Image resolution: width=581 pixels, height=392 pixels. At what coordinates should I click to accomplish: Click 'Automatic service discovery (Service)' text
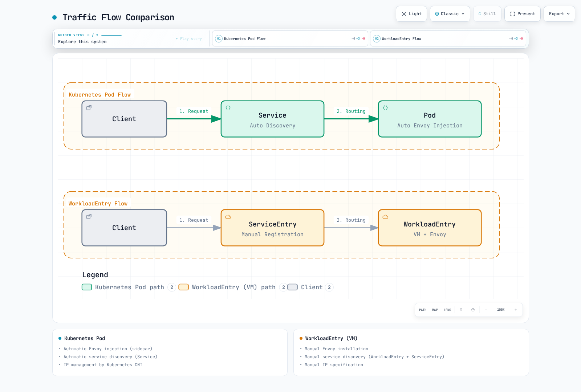coord(110,357)
